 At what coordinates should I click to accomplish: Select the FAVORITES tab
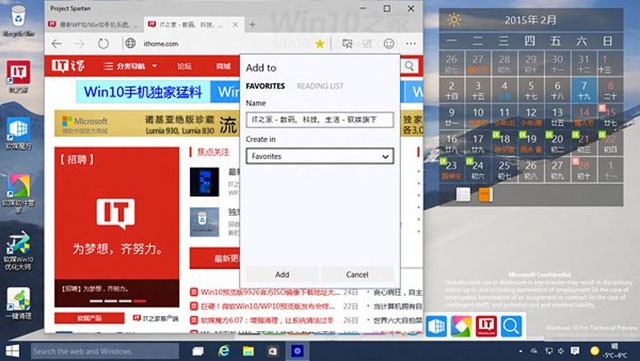pyautogui.click(x=265, y=86)
